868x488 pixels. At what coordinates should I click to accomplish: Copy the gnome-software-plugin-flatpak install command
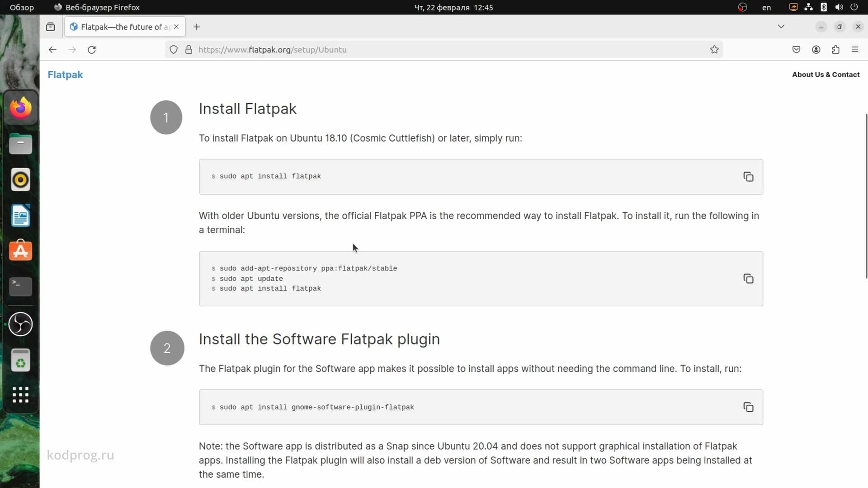click(x=748, y=407)
